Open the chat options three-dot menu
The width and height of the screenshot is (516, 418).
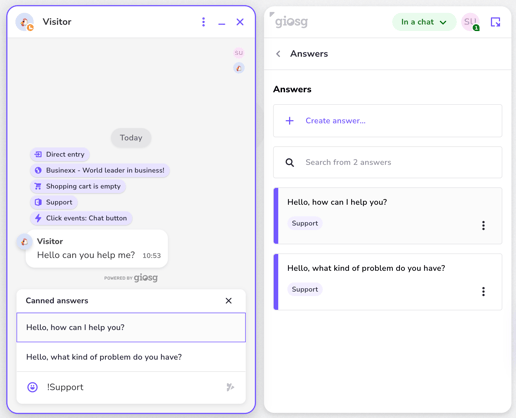click(x=203, y=22)
